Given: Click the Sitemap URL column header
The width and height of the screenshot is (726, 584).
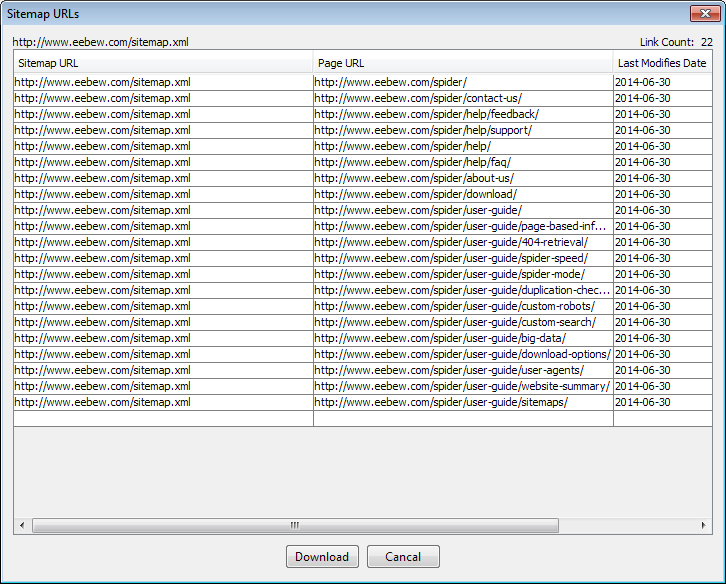Looking at the screenshot, I should 163,63.
